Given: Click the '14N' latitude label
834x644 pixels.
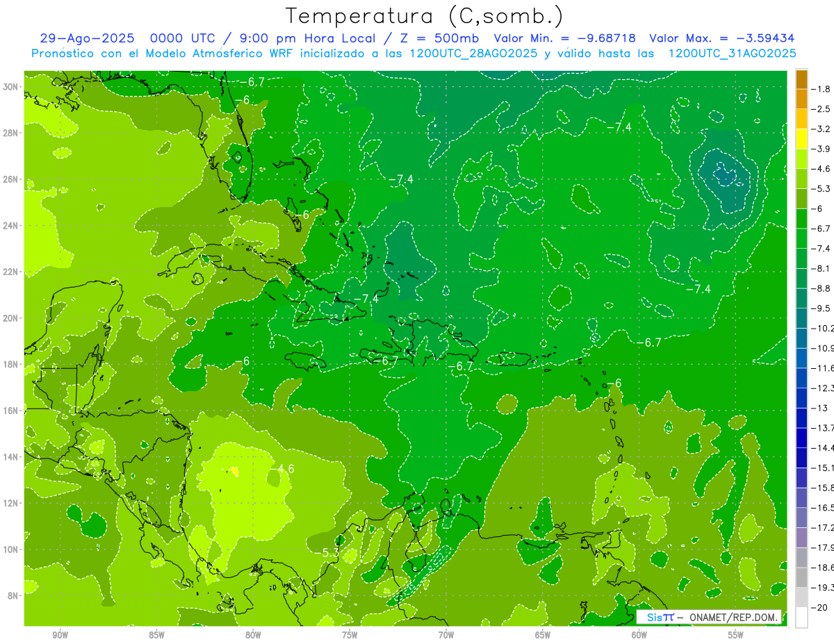Looking at the screenshot, I should pyautogui.click(x=12, y=456).
